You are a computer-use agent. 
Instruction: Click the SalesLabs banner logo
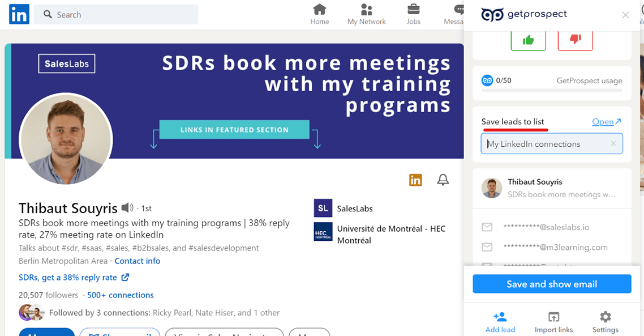(x=67, y=64)
